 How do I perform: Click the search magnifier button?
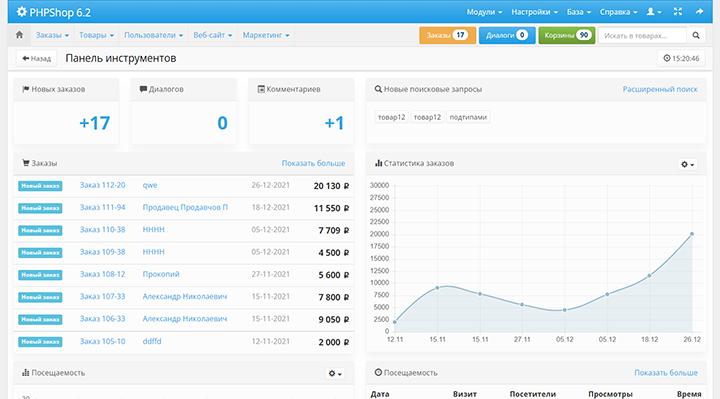pos(696,35)
